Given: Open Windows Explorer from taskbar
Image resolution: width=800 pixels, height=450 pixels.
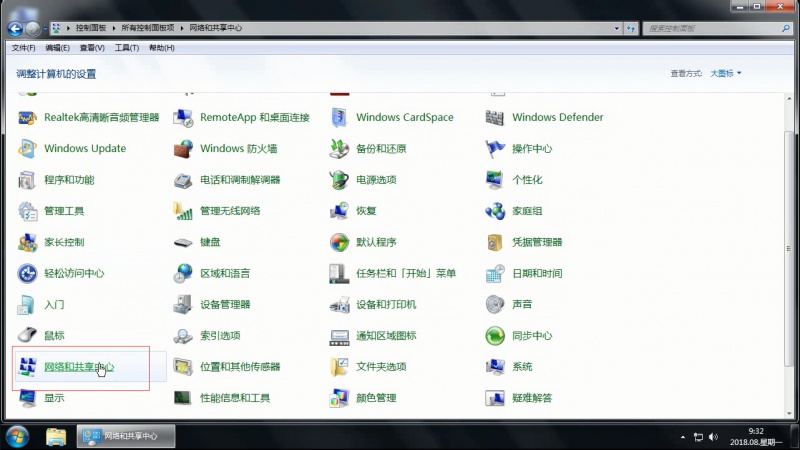Looking at the screenshot, I should tap(56, 437).
